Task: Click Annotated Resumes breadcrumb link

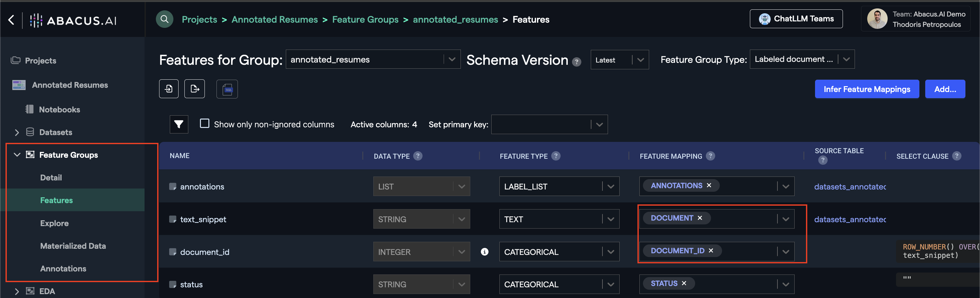Action: pos(274,19)
